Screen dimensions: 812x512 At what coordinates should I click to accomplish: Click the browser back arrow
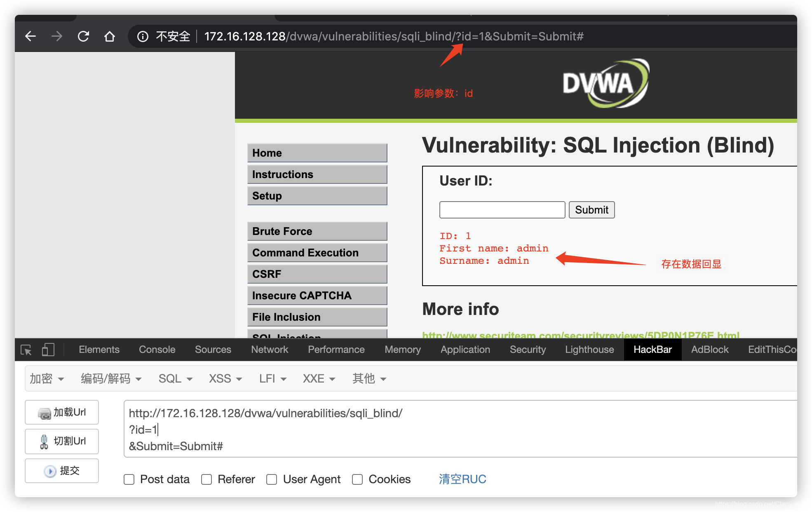(x=31, y=36)
